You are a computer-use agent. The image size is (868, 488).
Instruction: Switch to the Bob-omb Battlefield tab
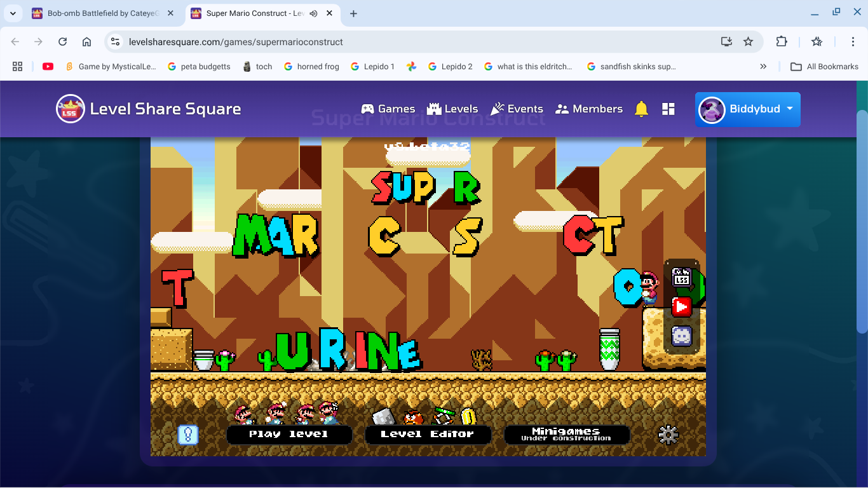(x=103, y=13)
